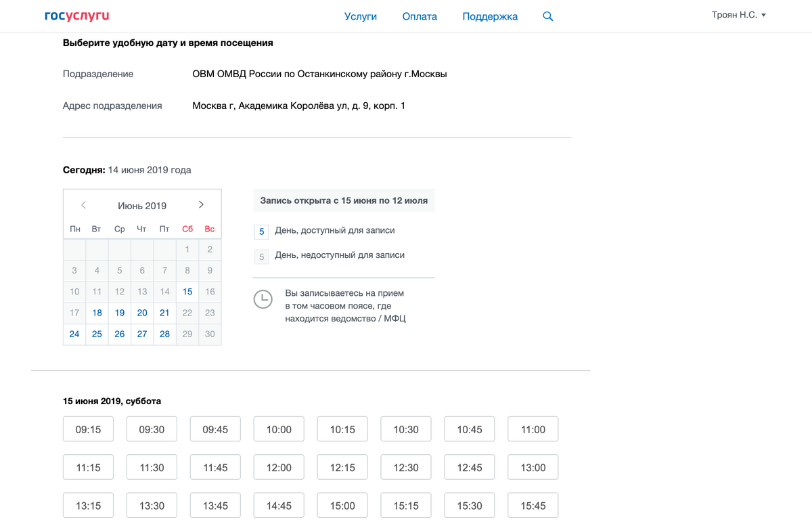Open the Поддержка menu item
Screen dimensions: 812x530
[490, 16]
